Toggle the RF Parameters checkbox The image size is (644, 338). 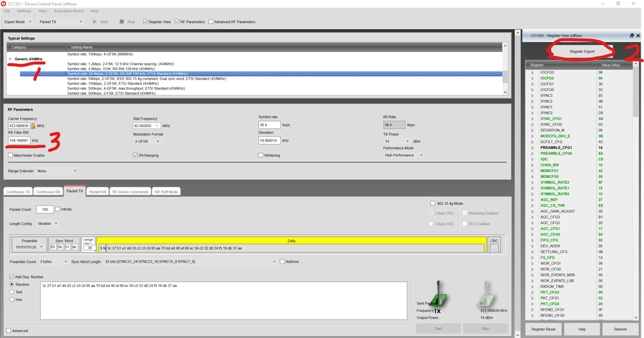click(x=177, y=22)
